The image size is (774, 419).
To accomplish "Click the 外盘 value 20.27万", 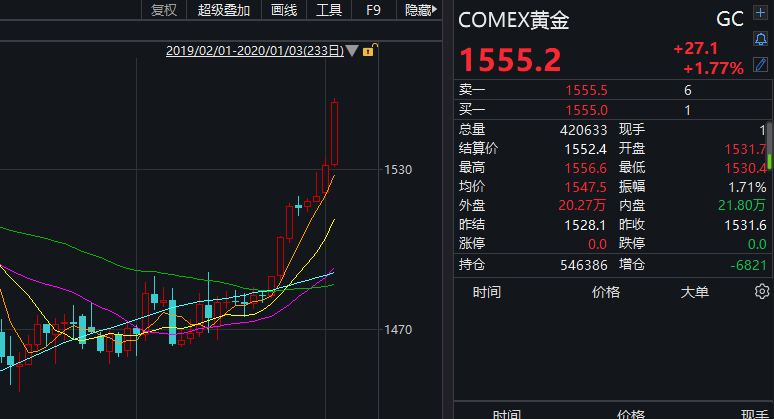I will (x=582, y=205).
